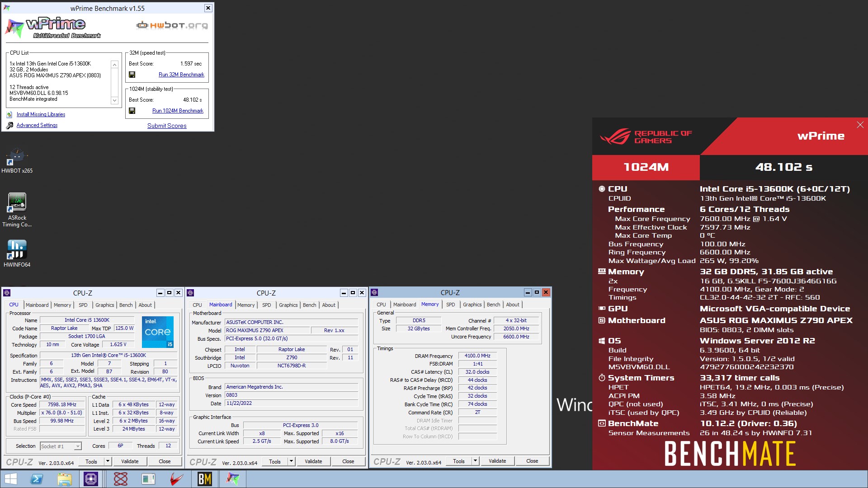
Task: Close the BenchMate result panel
Action: click(x=860, y=125)
